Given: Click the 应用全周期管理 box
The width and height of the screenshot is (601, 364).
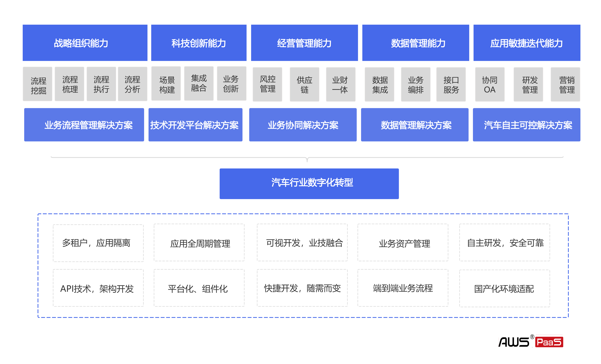Looking at the screenshot, I should (x=199, y=243).
